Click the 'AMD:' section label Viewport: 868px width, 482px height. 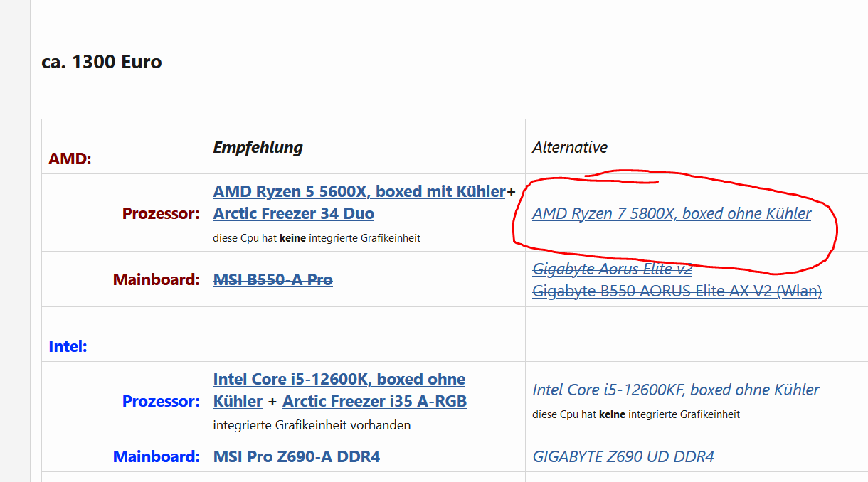point(70,159)
